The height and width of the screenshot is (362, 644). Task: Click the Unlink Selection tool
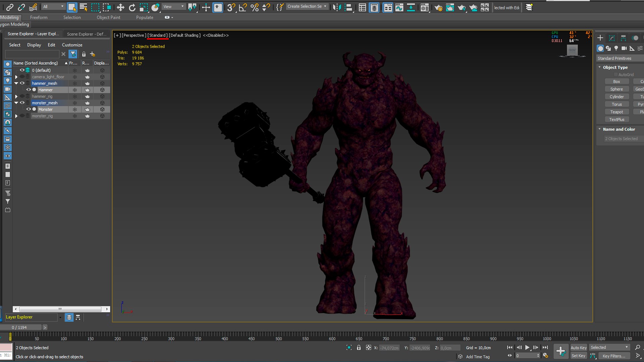[x=21, y=7]
